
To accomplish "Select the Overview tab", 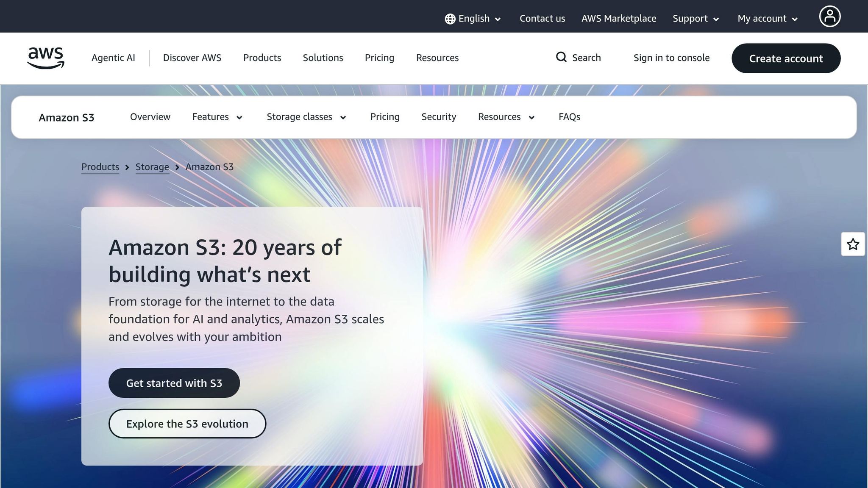I will tap(150, 117).
